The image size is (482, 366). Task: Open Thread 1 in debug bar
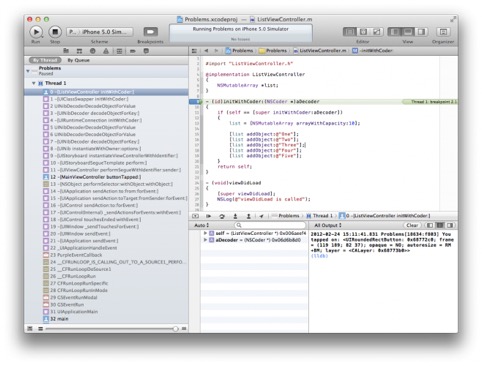pyautogui.click(x=319, y=216)
